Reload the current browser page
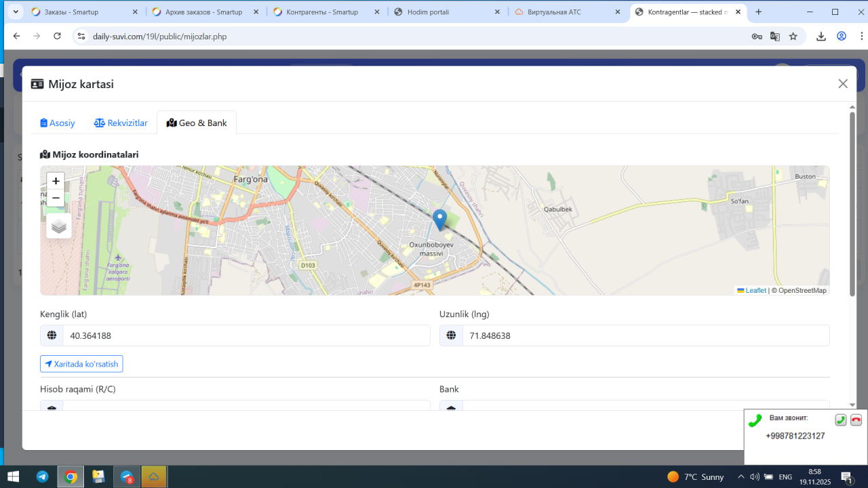The width and height of the screenshot is (868, 488). pyautogui.click(x=57, y=37)
